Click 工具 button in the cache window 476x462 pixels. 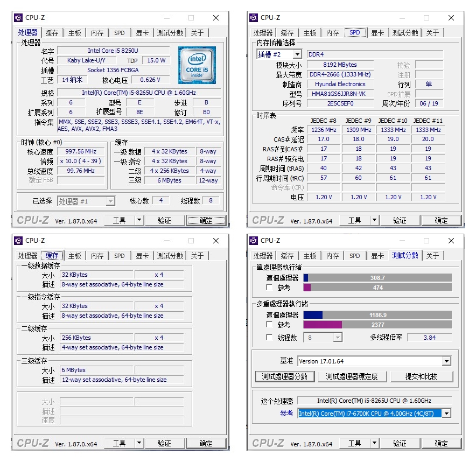coord(120,443)
